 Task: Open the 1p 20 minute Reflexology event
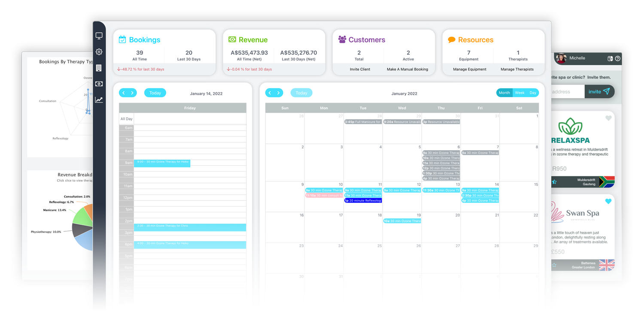pos(363,200)
